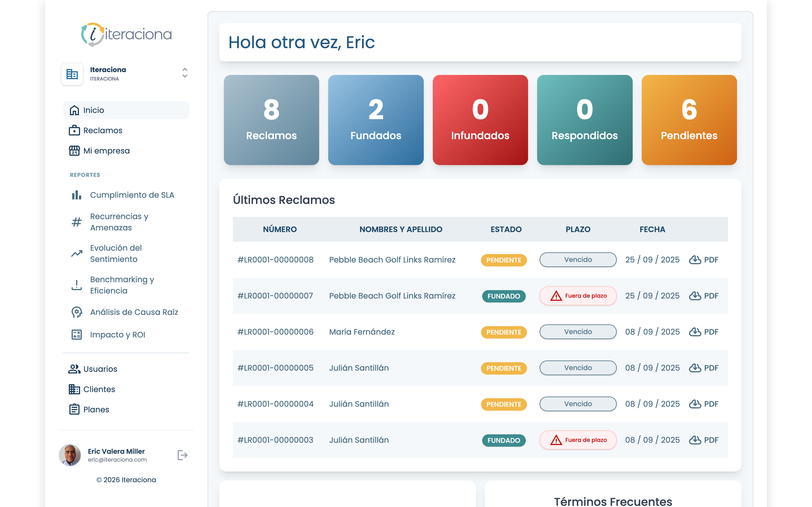
Task: Open Planes from the sidebar
Action: coord(96,410)
